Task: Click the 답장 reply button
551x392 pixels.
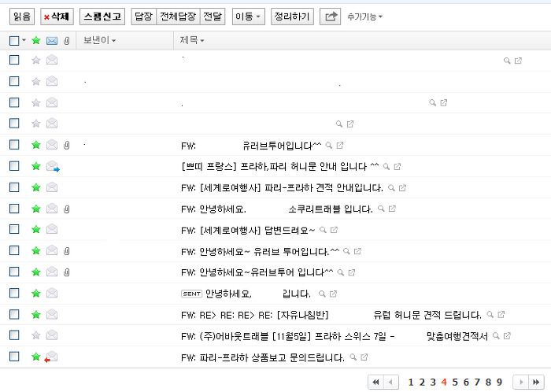Action: click(x=144, y=17)
